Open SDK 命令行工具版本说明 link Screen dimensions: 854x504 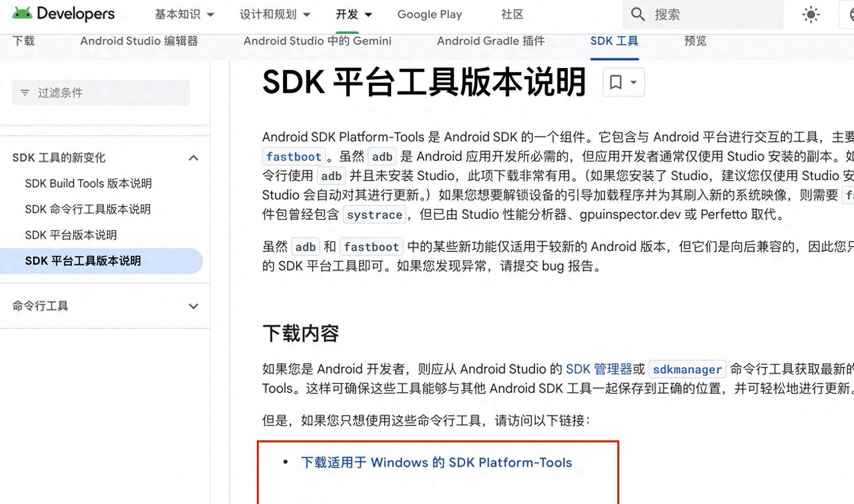point(88,209)
